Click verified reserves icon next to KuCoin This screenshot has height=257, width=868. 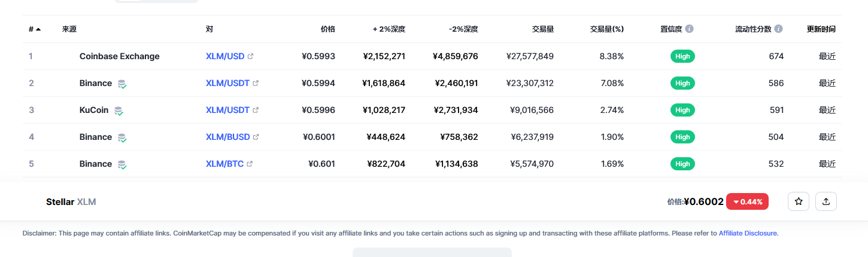pyautogui.click(x=119, y=111)
